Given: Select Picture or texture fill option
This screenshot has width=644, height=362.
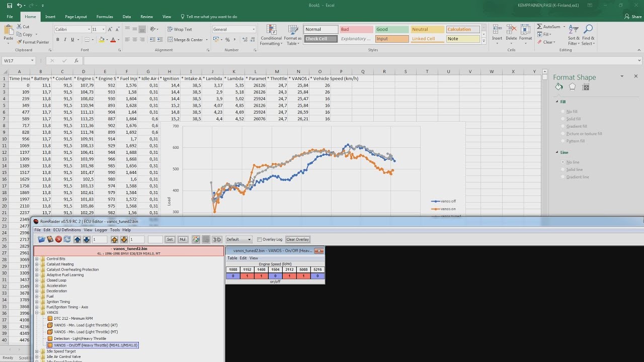Looking at the screenshot, I should pos(563,134).
